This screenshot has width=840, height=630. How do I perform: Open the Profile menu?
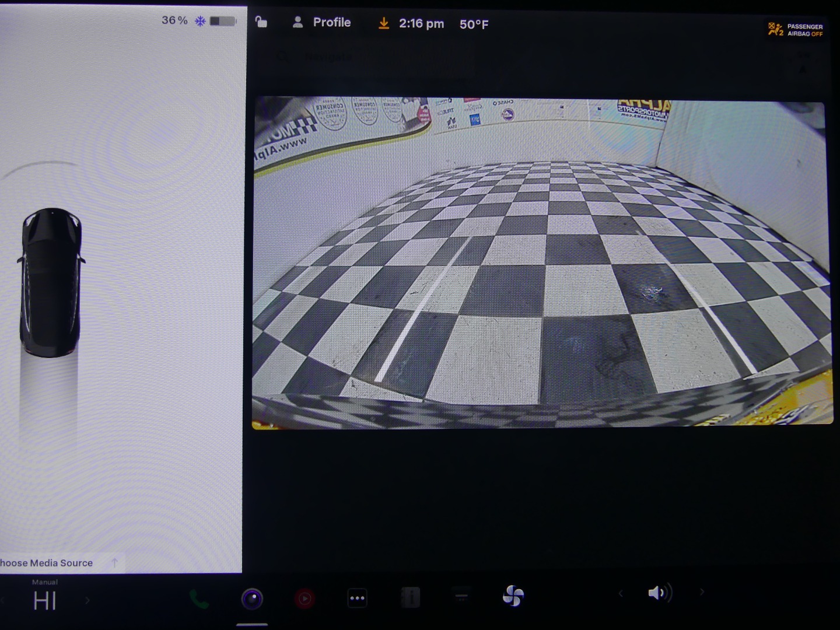pyautogui.click(x=321, y=23)
